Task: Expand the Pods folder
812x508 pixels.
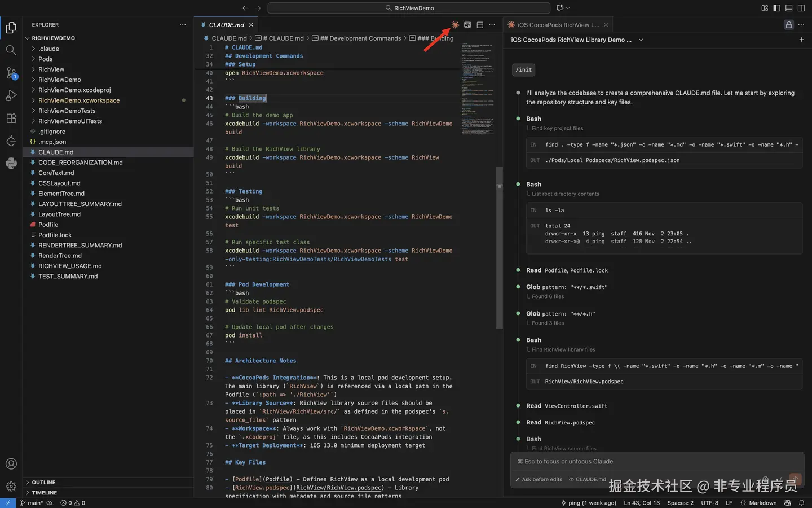Action: [x=108, y=59]
